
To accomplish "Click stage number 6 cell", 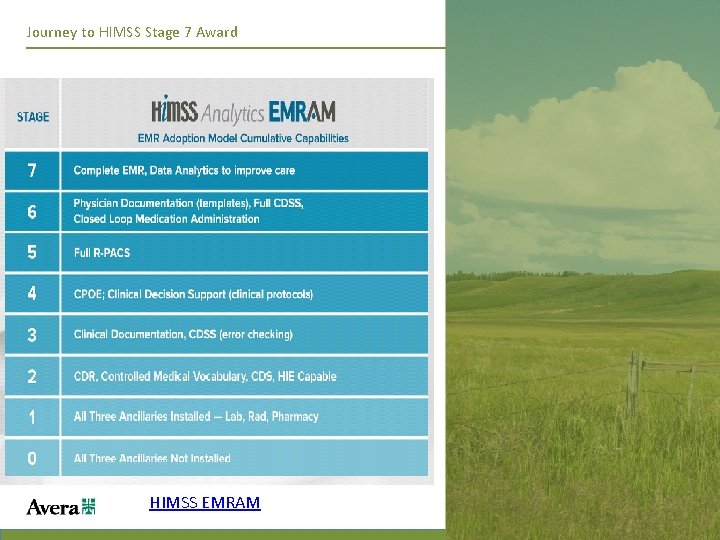I will click(32, 212).
